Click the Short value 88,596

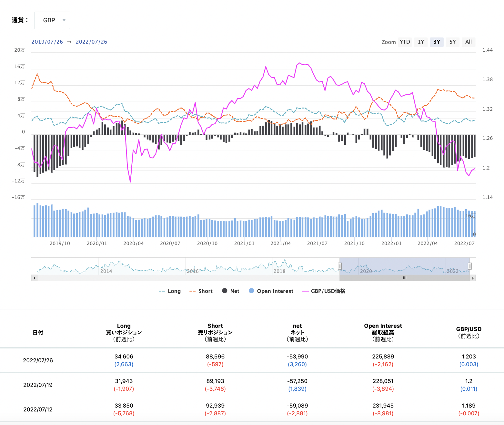tap(215, 357)
